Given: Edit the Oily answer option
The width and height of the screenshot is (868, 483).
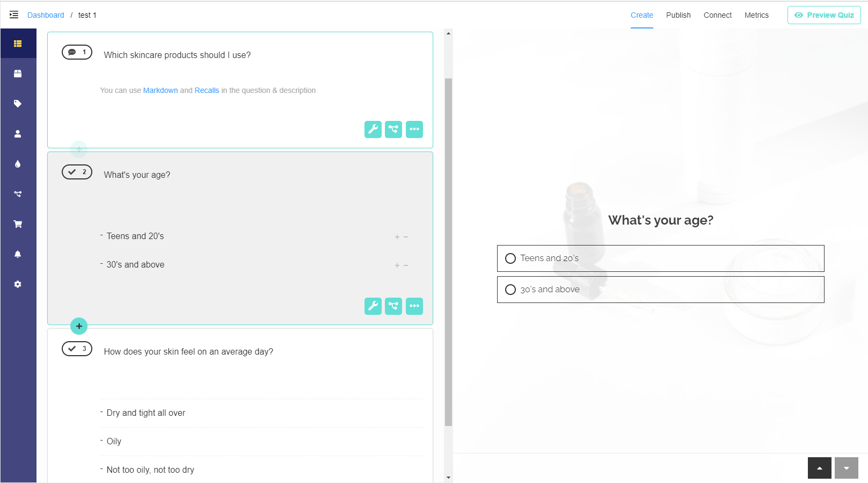Looking at the screenshot, I should 114,441.
